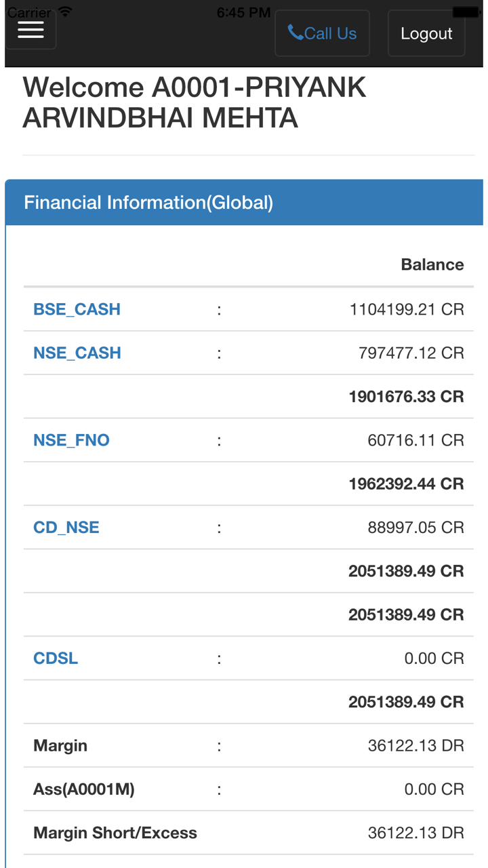Click the Financial Information(Global) panel header
Image resolution: width=488 pixels, height=868 pixels.
tap(148, 202)
